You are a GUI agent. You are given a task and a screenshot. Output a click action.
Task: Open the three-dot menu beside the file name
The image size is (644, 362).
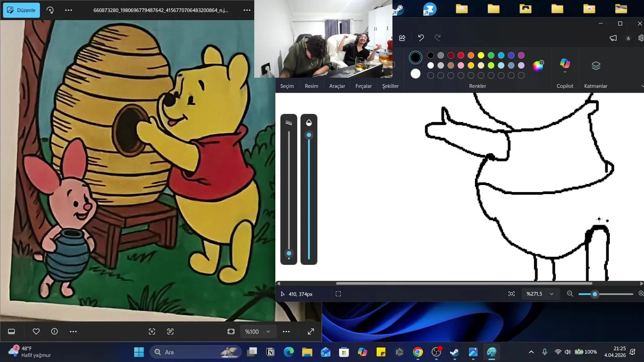[247, 10]
